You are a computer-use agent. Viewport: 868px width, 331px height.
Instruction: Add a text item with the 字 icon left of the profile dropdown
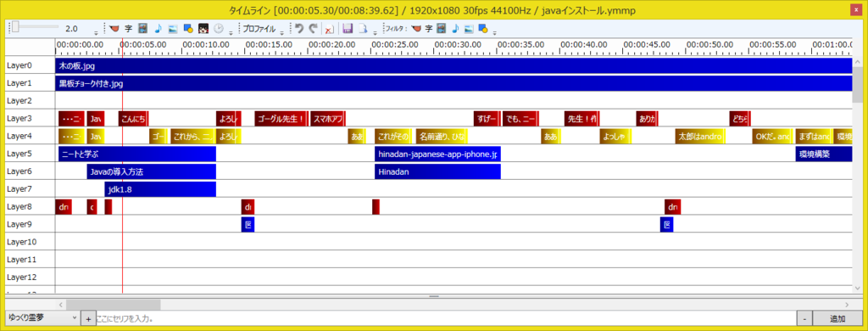coord(129,28)
